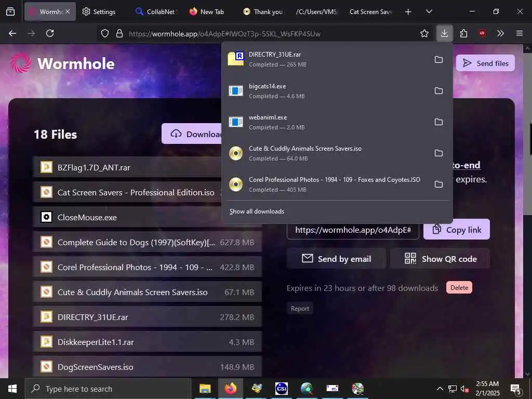This screenshot has height=399, width=532.
Task: Open a new tab with plus button
Action: pyautogui.click(x=408, y=12)
